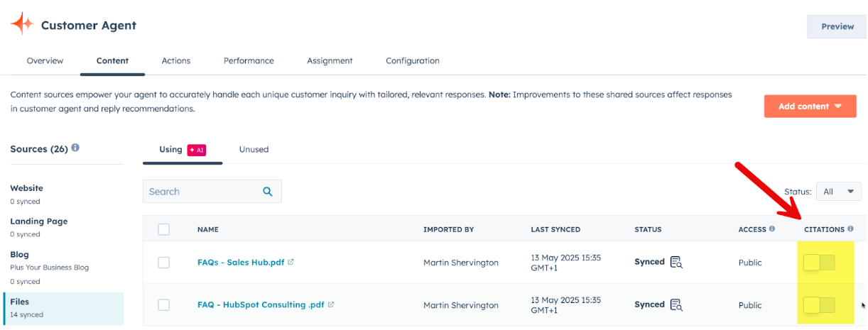Show the Unused sources sub-tab
The width and height of the screenshot is (868, 330).
tap(254, 150)
